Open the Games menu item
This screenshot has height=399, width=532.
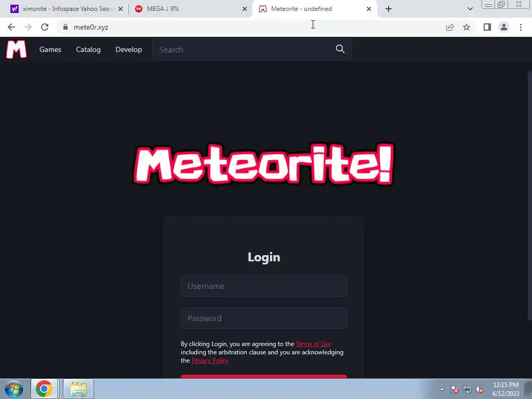[50, 49]
